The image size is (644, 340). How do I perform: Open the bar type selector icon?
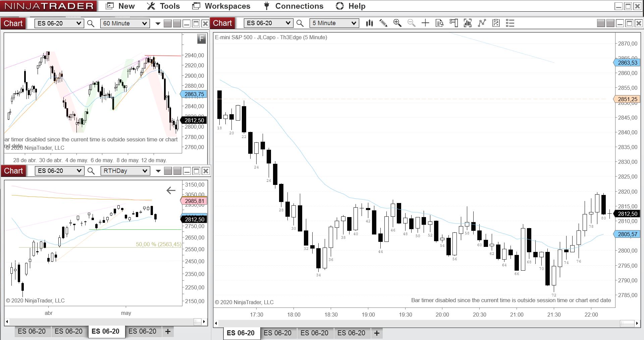(x=369, y=23)
